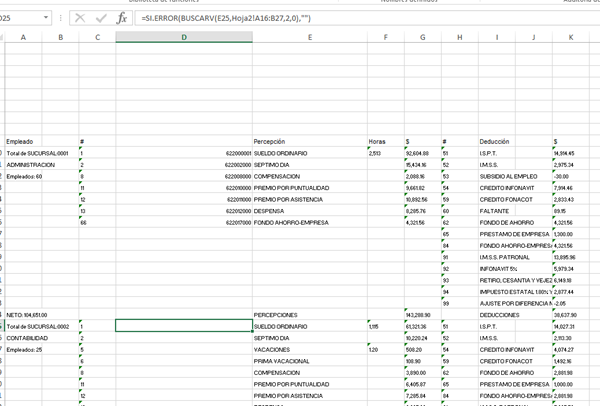Click the Name Box showing D25
Viewport: 600px width, 406px height.
(x=22, y=18)
